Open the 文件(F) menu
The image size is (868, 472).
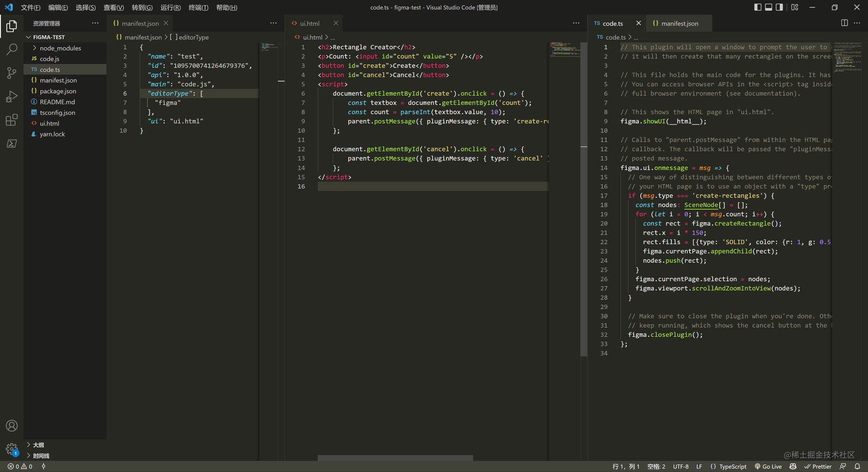click(x=31, y=8)
